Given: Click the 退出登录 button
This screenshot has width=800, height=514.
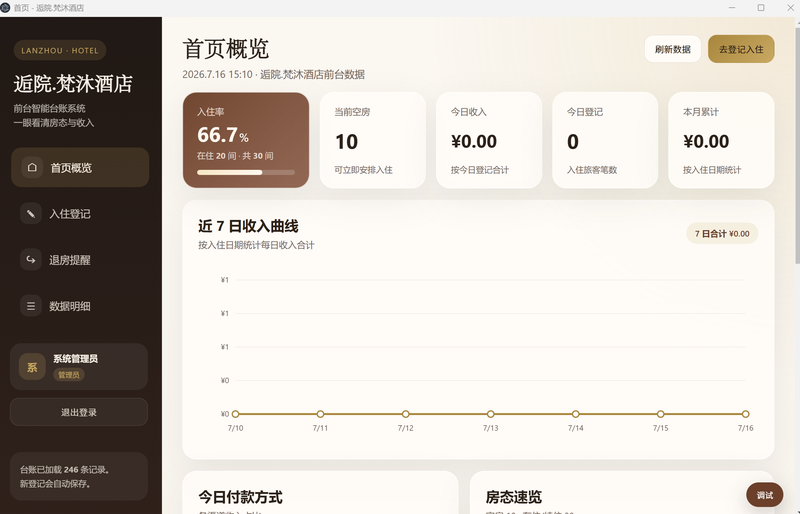Looking at the screenshot, I should pyautogui.click(x=79, y=412).
